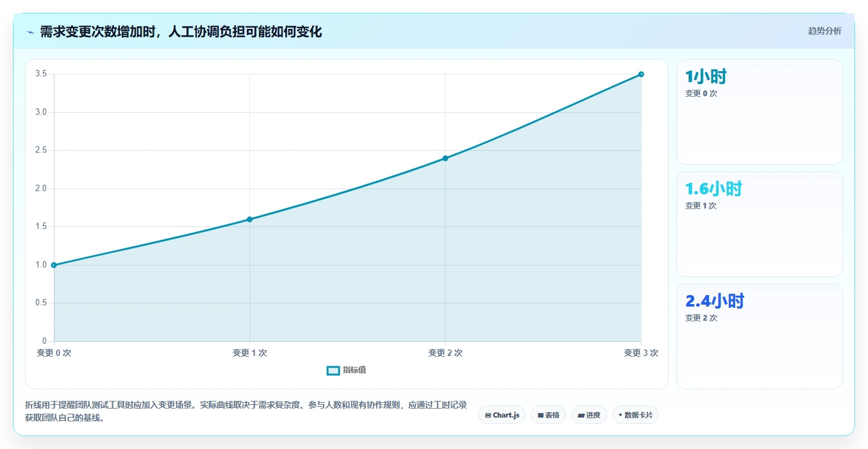This screenshot has height=449, width=868.
Task: Toggle the 指标值 legend swatch
Action: point(333,370)
